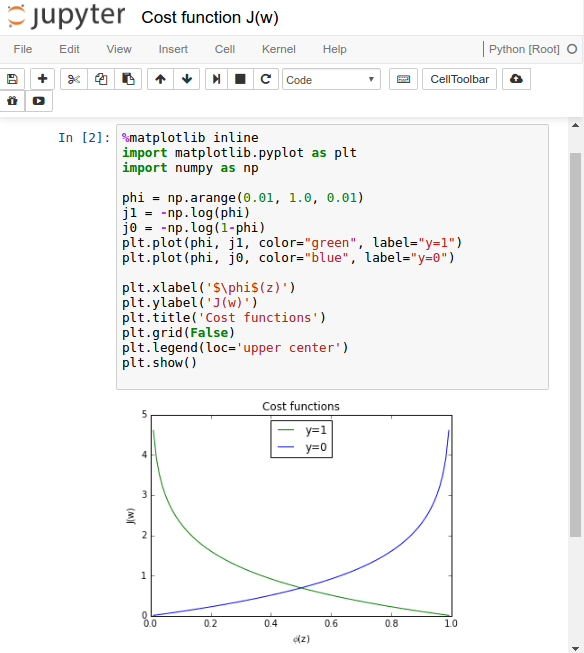Image resolution: width=584 pixels, height=653 pixels.
Task: Click the plt.show() line in code
Action: click(159, 363)
